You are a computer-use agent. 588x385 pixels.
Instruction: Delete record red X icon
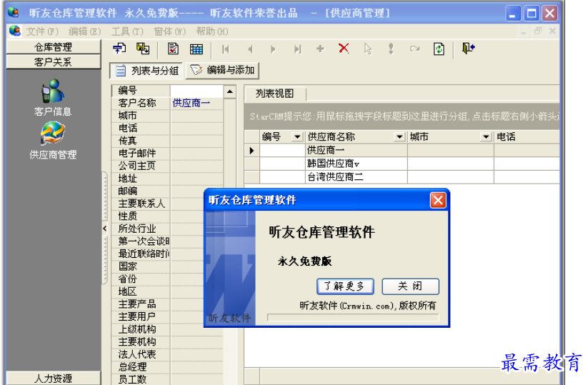click(x=344, y=49)
